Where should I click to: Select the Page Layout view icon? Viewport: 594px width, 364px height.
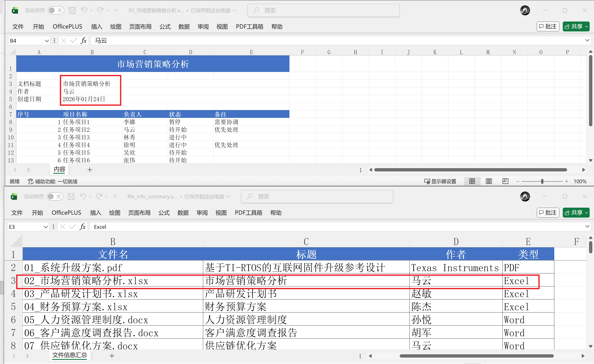(x=489, y=181)
